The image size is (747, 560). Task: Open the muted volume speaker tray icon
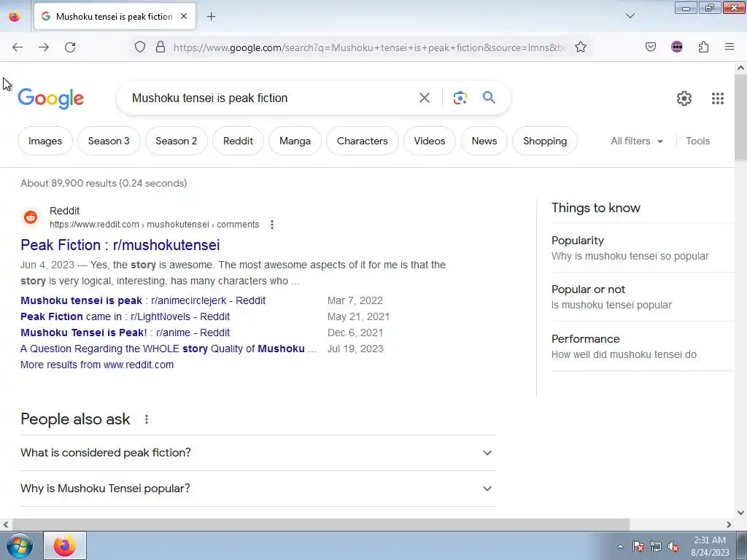tap(673, 546)
